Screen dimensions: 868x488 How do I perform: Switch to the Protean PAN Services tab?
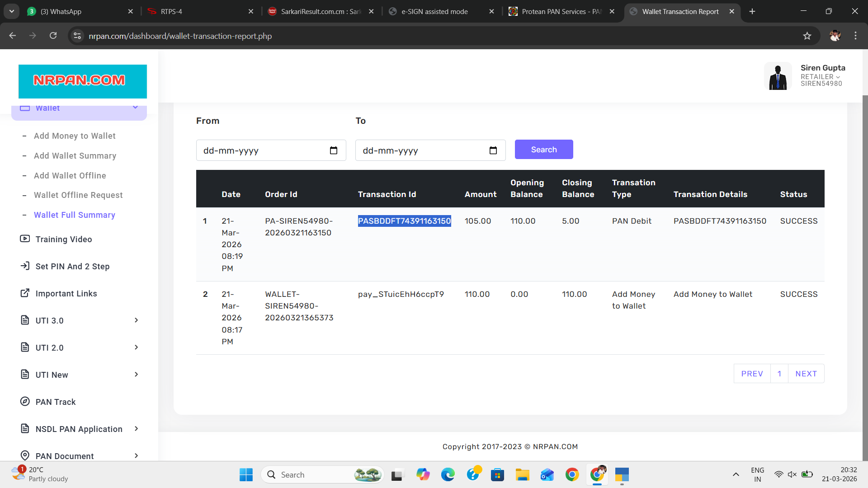[561, 12]
